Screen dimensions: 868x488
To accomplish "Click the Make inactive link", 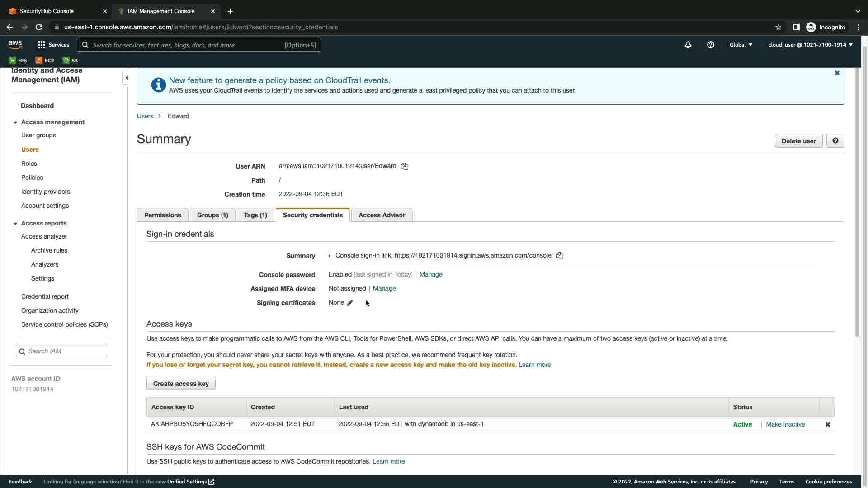I will pyautogui.click(x=785, y=424).
